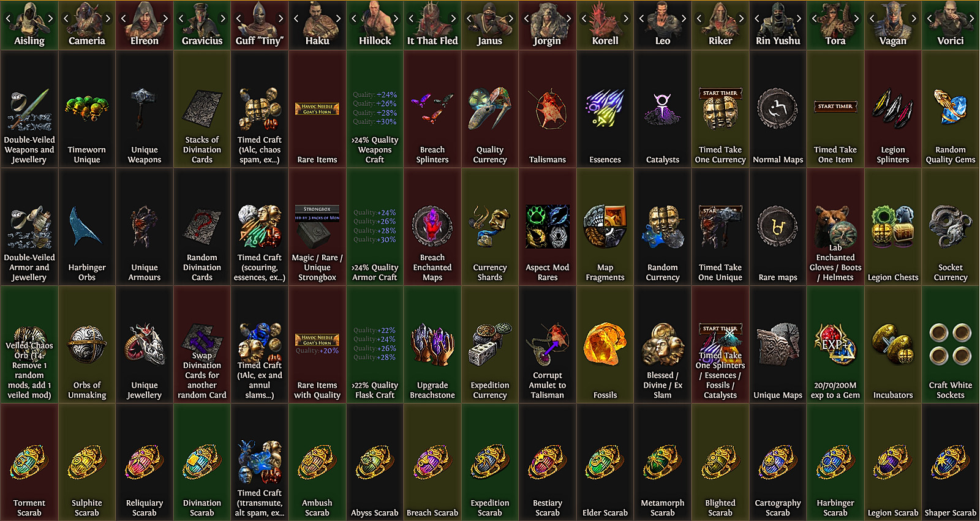Click the left arrow on Korell header
Screen dimensions: 980x521
[x=584, y=18]
